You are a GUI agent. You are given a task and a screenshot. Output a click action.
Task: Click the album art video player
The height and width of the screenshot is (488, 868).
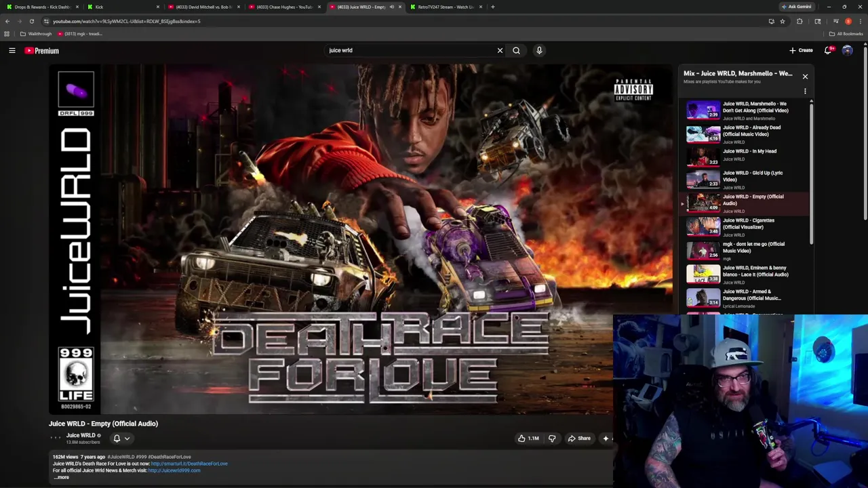click(361, 239)
